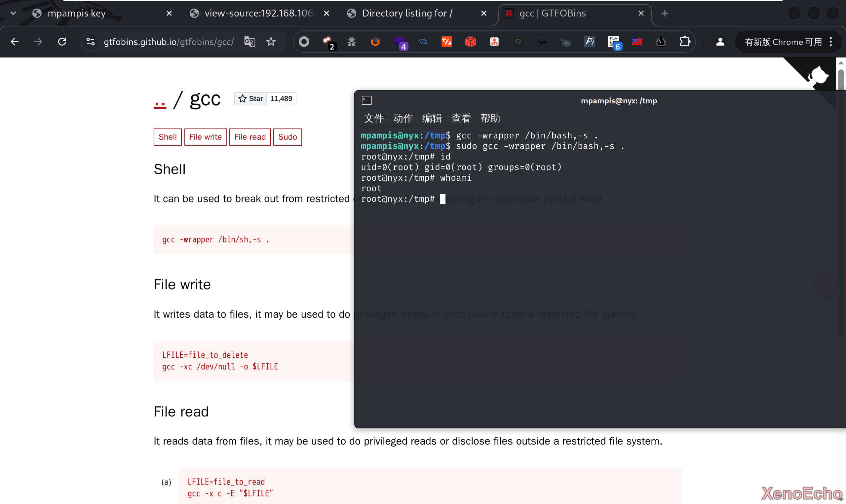Click the orange shield extension icon
846x504 pixels.
coord(375,42)
